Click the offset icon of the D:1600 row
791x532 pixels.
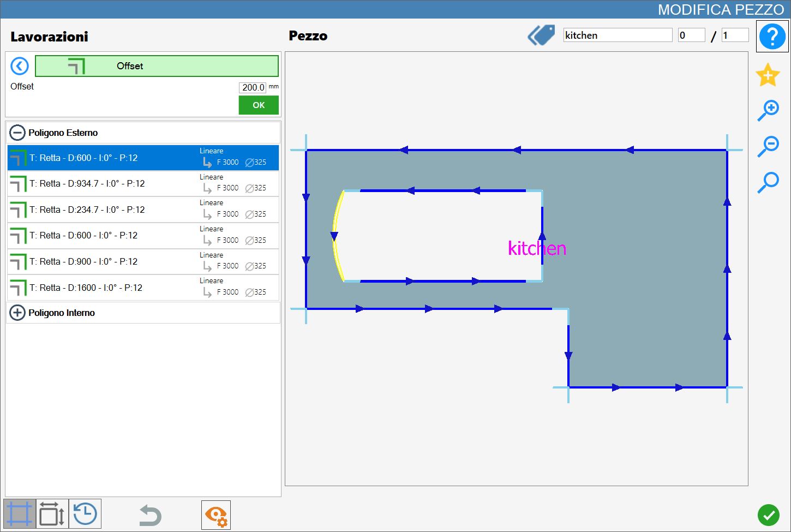18,288
